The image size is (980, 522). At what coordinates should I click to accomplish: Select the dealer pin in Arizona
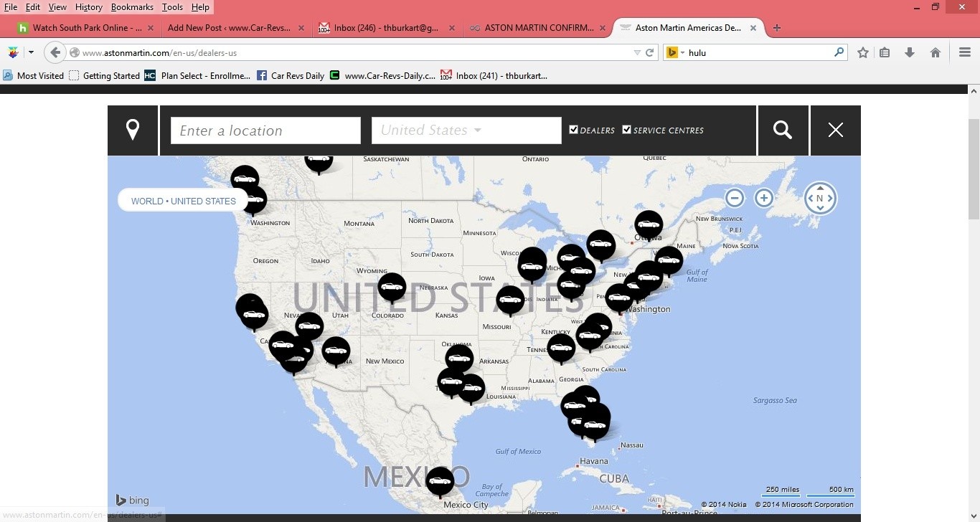pos(336,351)
